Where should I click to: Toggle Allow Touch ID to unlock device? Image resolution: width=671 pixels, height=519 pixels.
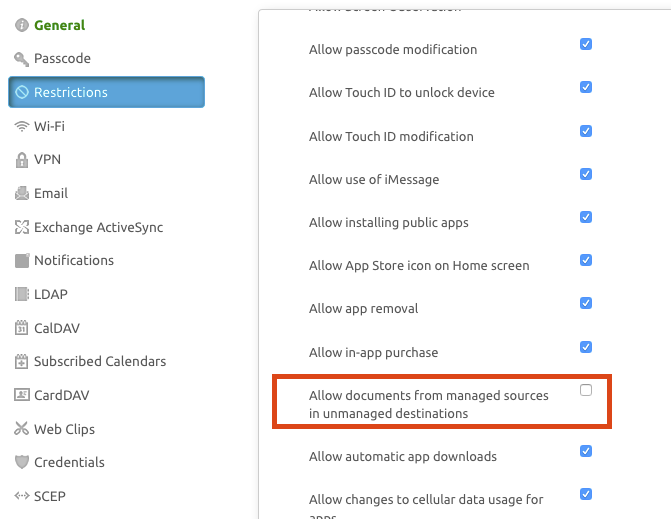[586, 87]
